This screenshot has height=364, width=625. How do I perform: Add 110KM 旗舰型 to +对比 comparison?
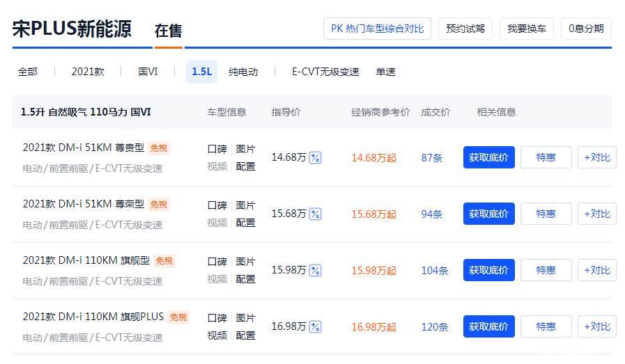coord(597,271)
